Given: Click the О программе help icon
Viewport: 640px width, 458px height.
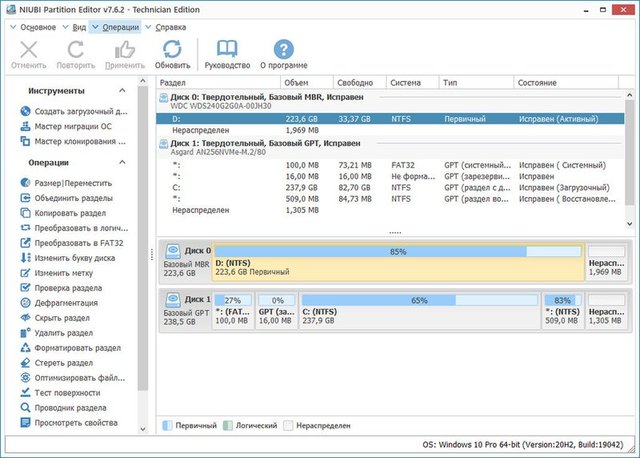Looking at the screenshot, I should coord(283,51).
